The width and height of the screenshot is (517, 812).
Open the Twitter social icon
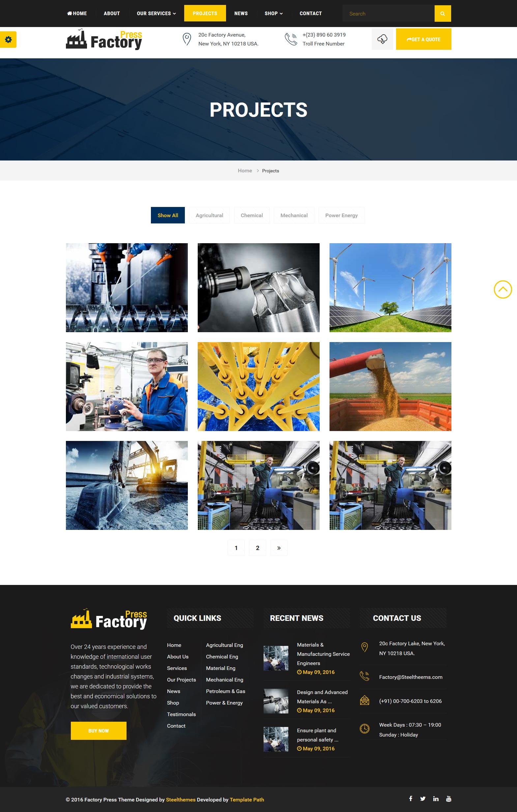pos(423,798)
